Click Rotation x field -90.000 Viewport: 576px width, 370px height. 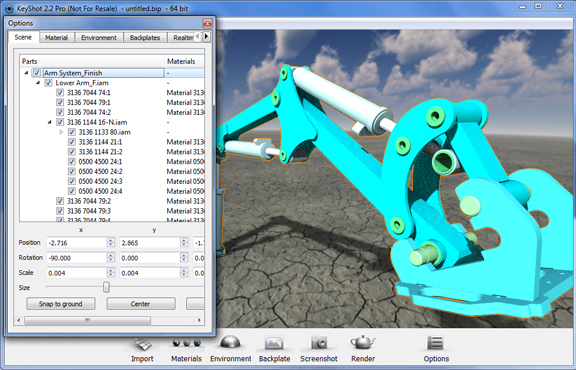point(77,258)
